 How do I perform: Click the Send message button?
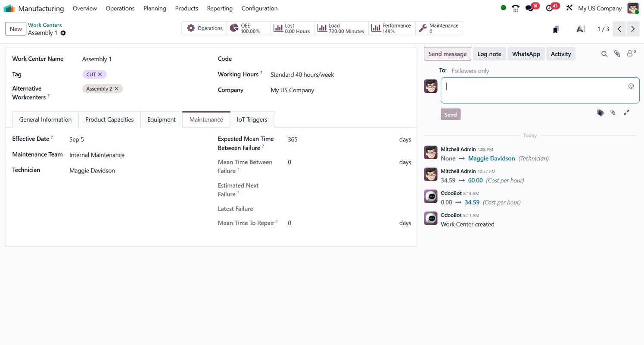[x=447, y=54]
